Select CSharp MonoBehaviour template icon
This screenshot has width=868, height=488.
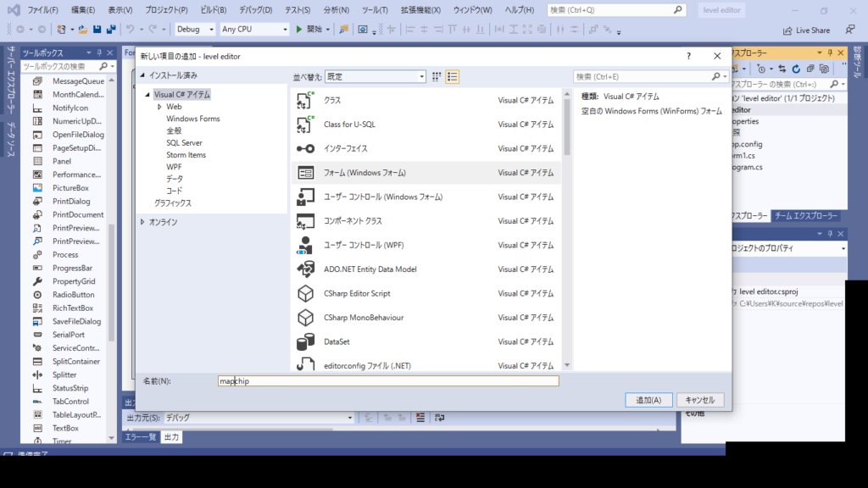point(306,318)
